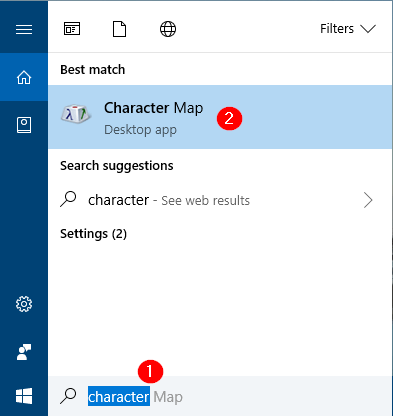
Task: Select character See web results suggestion
Action: tap(220, 200)
